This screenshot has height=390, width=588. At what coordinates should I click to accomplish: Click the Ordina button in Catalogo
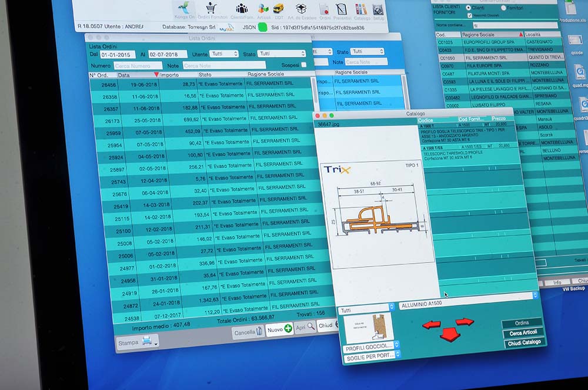click(x=522, y=323)
